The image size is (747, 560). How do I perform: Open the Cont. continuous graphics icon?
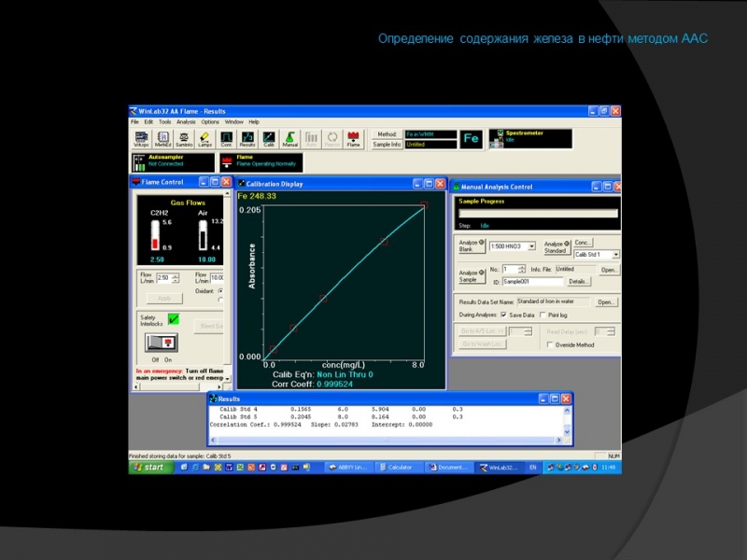point(226,139)
